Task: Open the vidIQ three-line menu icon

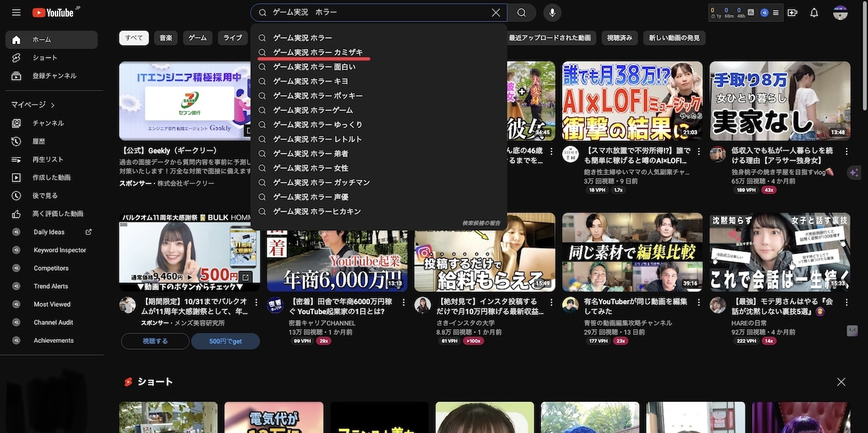Action: click(x=776, y=13)
